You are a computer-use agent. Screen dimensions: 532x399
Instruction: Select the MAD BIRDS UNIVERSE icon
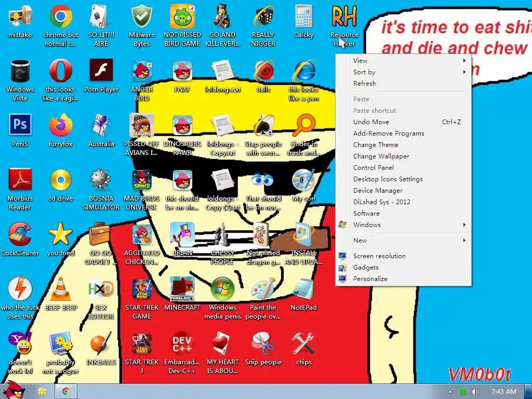click(141, 179)
